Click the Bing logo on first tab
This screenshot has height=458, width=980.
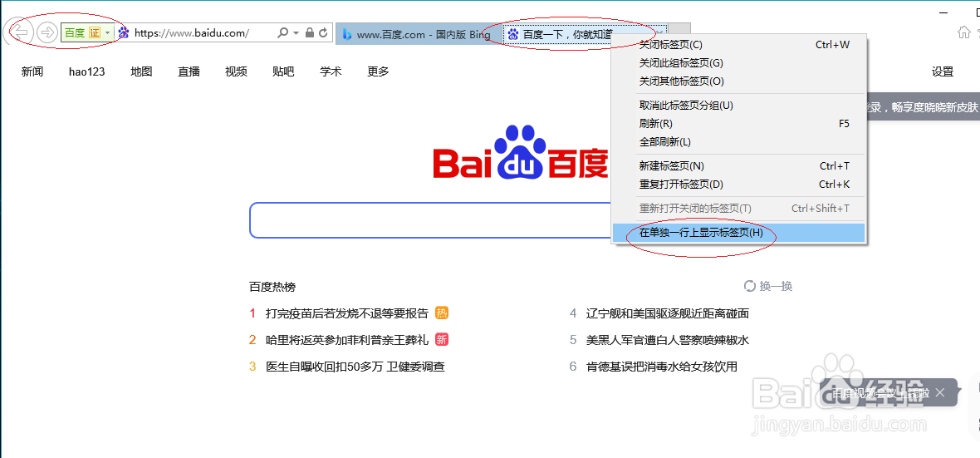pyautogui.click(x=347, y=34)
